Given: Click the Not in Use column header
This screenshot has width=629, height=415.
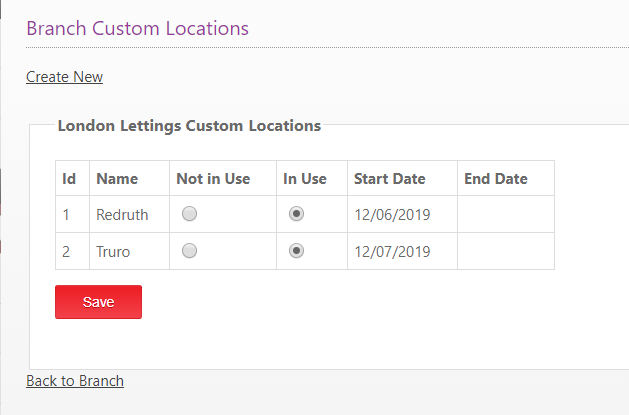Looking at the screenshot, I should tap(213, 179).
